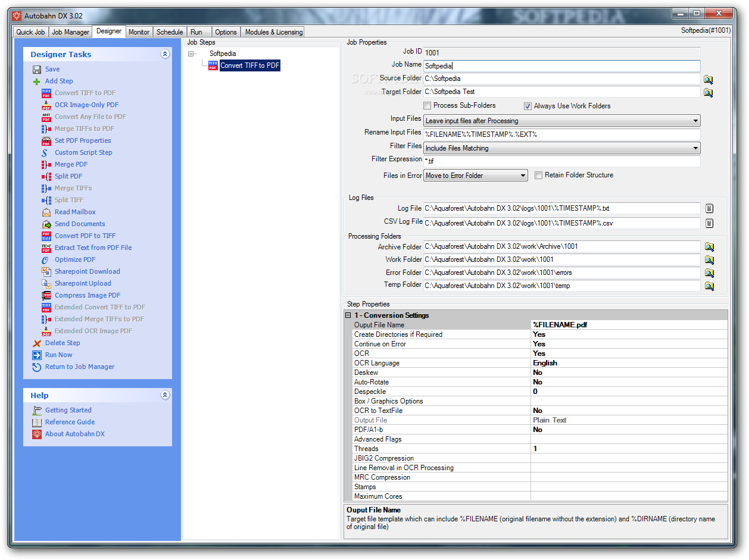The image size is (749, 560).
Task: Collapse the Designer Tasks panel
Action: tap(165, 54)
